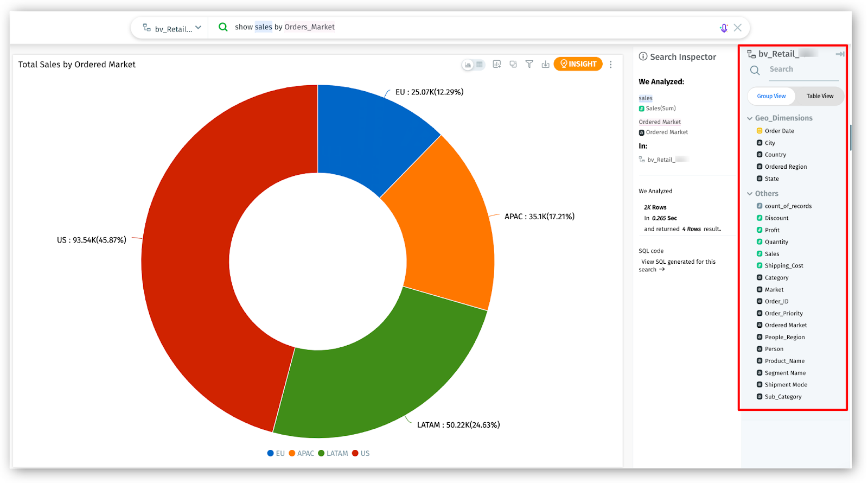Viewport: 868px width, 483px height.
Task: Click the field panel Search input
Action: (804, 69)
